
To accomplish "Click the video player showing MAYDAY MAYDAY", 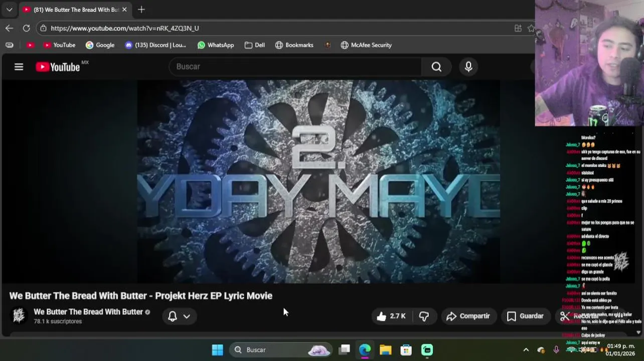I will (318, 182).
